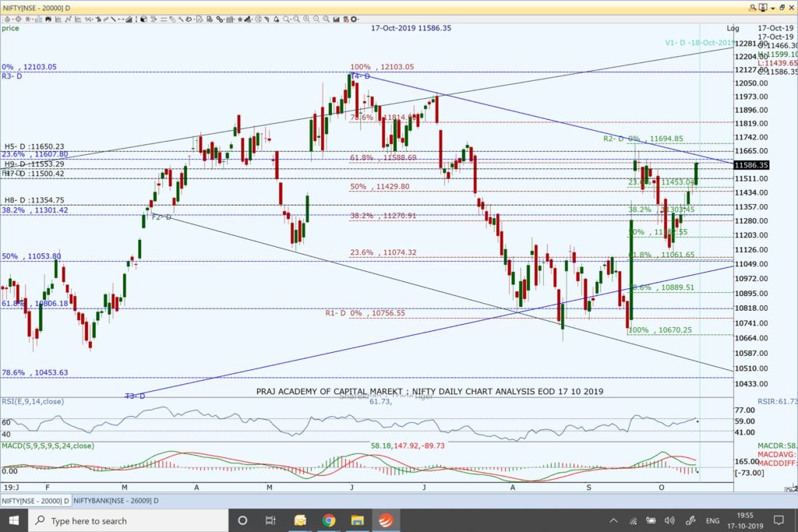Click the monitor icon in title bar
This screenshot has width=798, height=532.
[x=763, y=7]
